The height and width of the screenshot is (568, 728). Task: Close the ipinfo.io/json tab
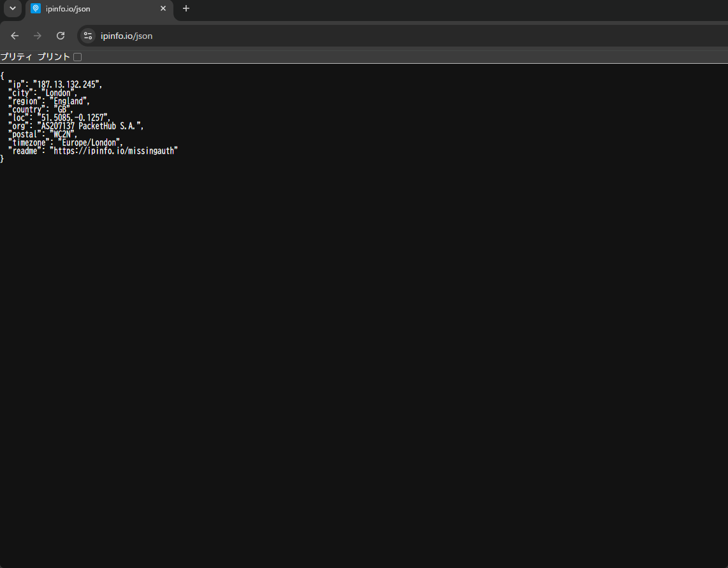point(163,8)
